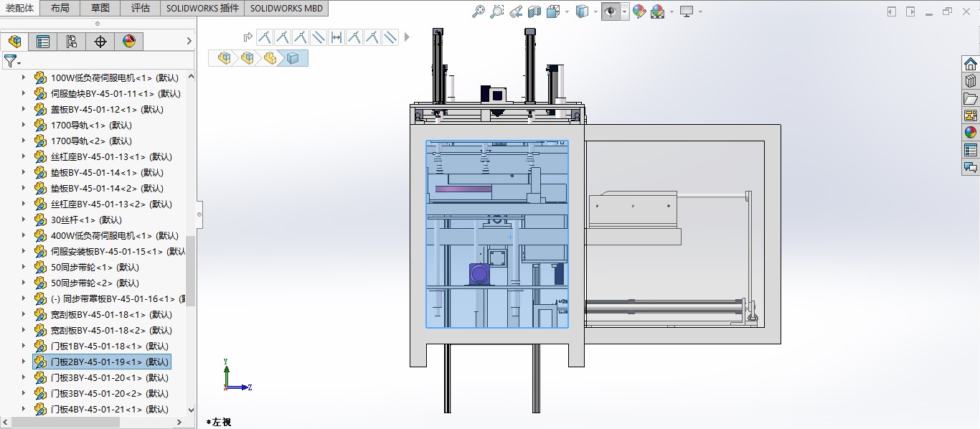Select 1700导轨<2> in the tree
Image resolution: width=980 pixels, height=429 pixels.
91,141
